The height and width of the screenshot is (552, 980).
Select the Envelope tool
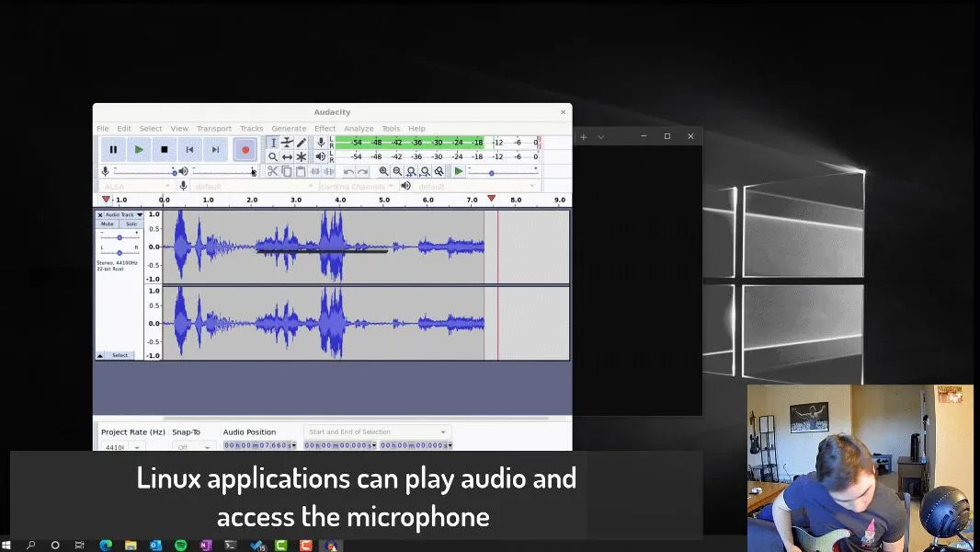(287, 143)
